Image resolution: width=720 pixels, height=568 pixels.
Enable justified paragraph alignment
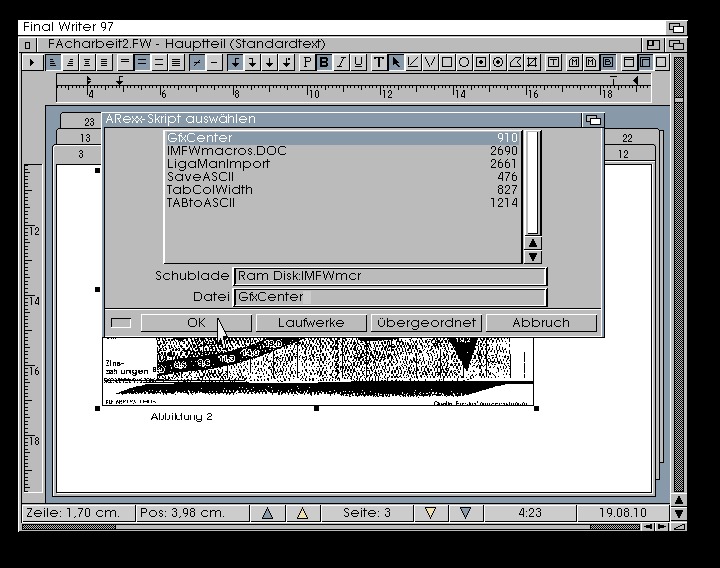tap(104, 62)
